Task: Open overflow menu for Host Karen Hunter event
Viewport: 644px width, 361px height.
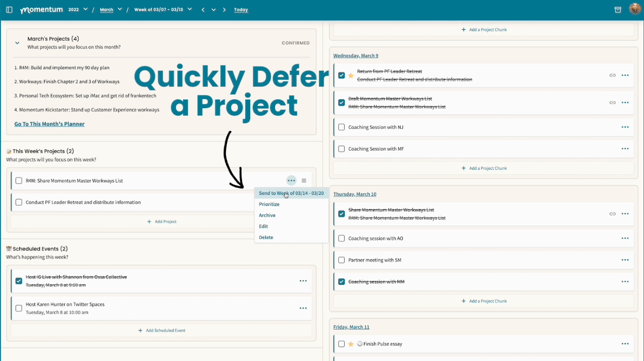Action: click(x=303, y=307)
